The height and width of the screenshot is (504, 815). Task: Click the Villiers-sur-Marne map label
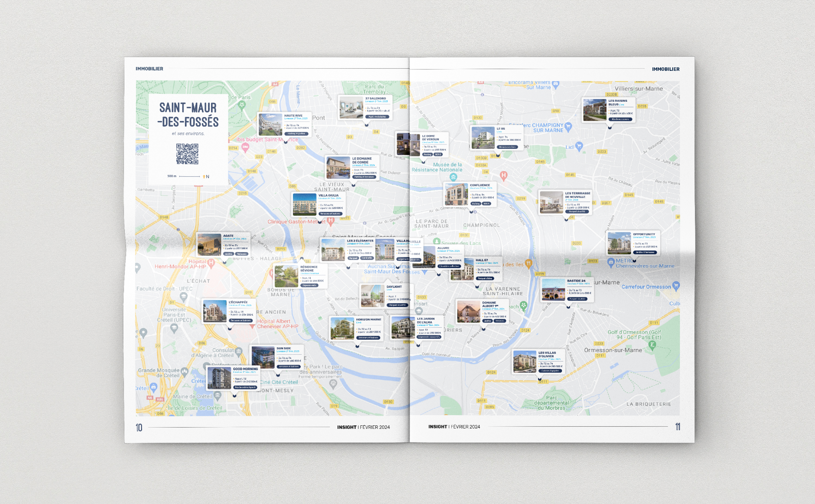click(639, 89)
